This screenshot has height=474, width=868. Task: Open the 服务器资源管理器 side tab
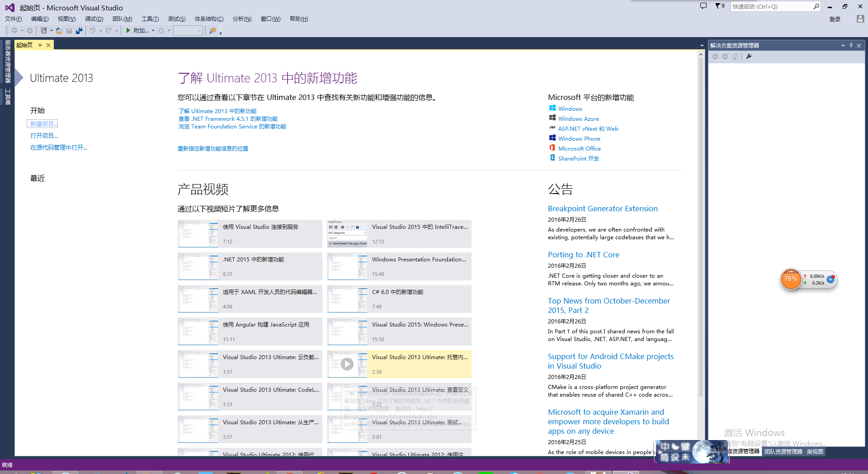pyautogui.click(x=8, y=62)
